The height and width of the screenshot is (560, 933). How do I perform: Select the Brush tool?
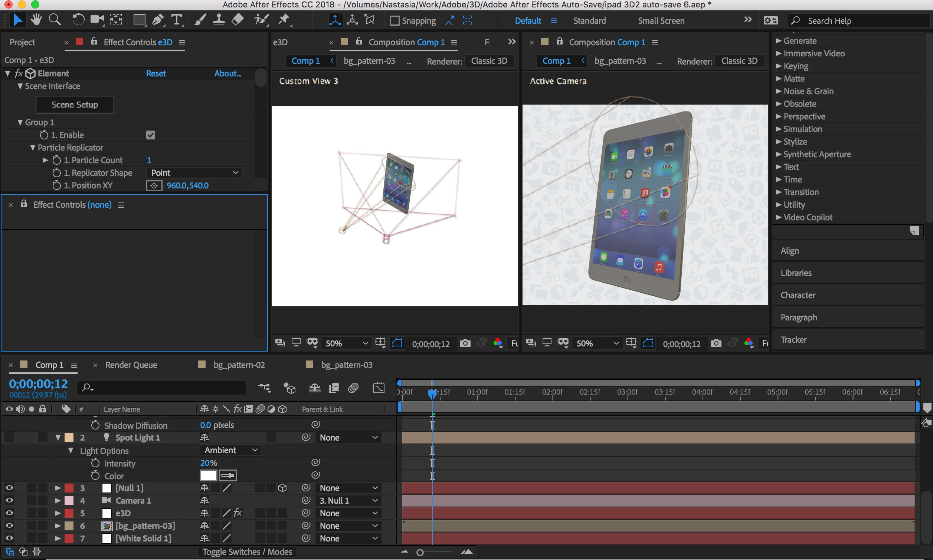pyautogui.click(x=200, y=20)
